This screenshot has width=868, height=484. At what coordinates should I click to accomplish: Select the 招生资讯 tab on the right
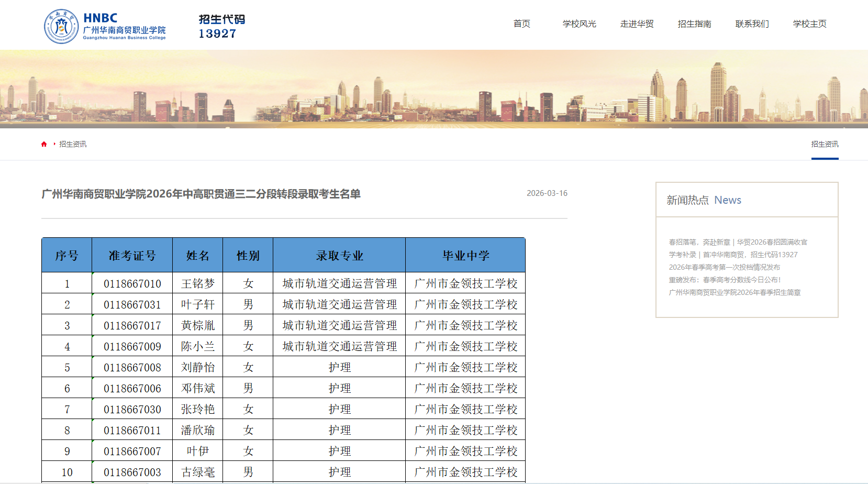(825, 144)
